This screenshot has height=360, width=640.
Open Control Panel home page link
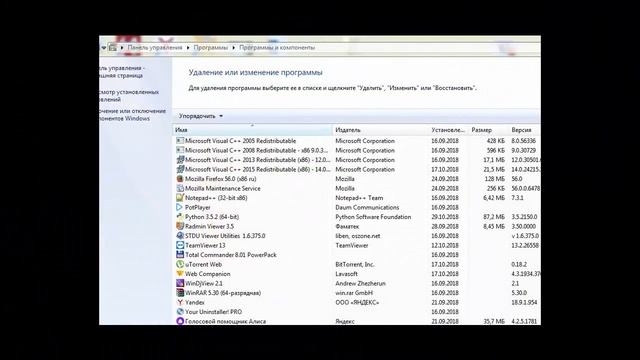(121, 71)
